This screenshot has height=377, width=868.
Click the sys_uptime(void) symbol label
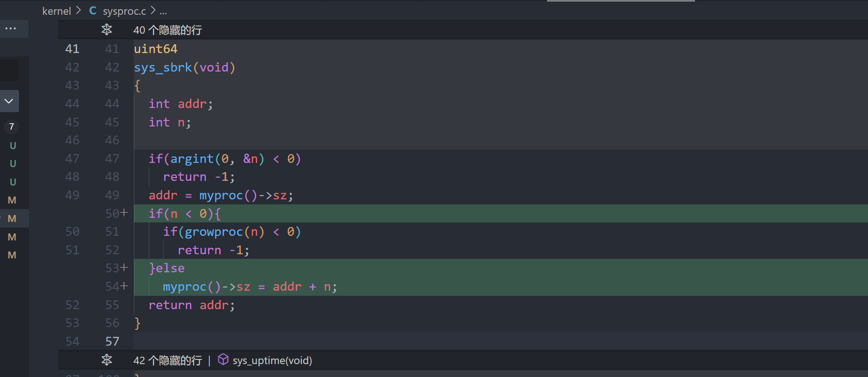coord(272,360)
